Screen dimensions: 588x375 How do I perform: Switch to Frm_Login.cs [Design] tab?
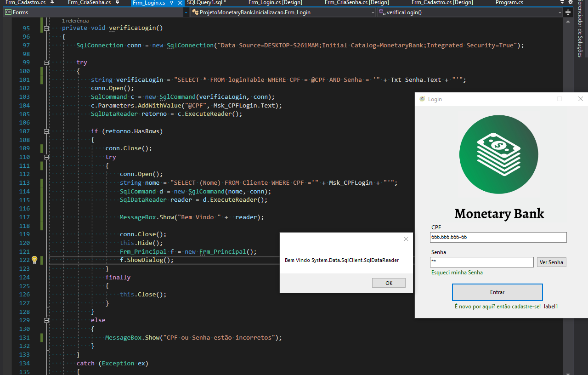275,3
